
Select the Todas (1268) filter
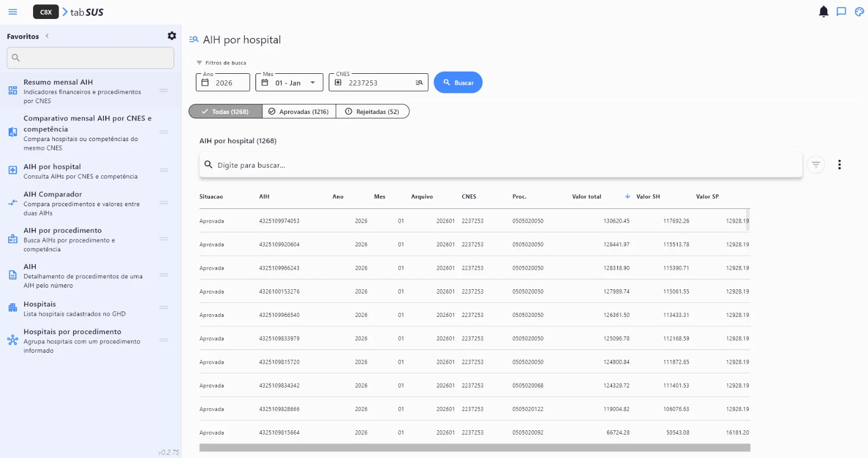click(225, 112)
